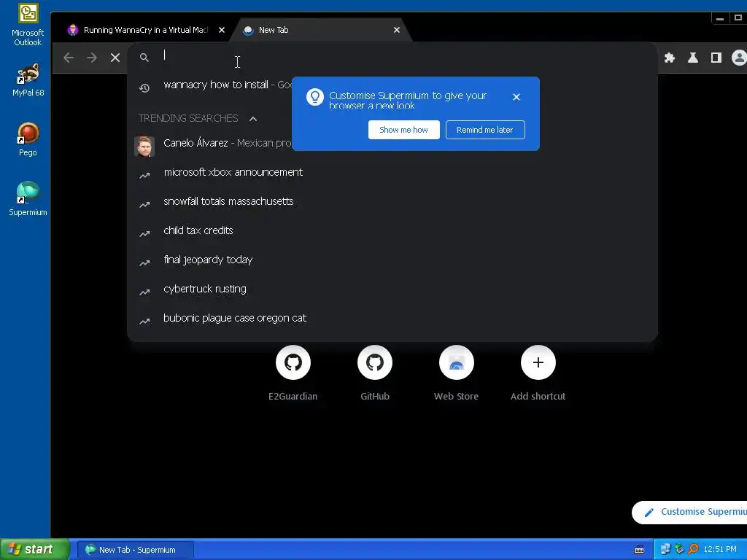The height and width of the screenshot is (560, 747).
Task: Click the Customise Supermium button
Action: pos(690,512)
